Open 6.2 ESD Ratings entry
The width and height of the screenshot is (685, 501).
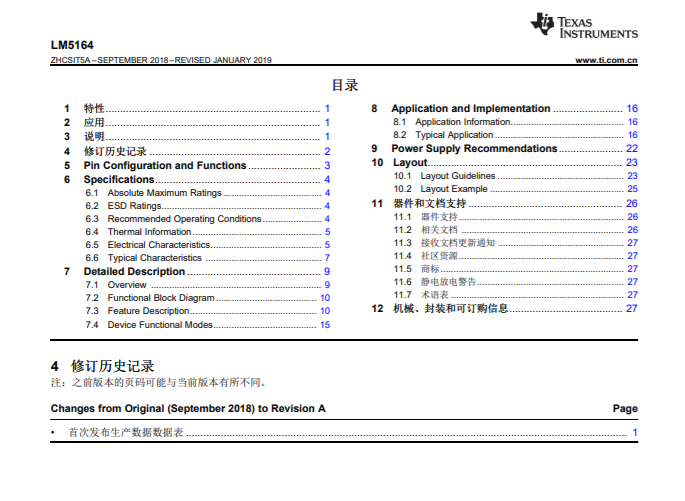pos(208,206)
